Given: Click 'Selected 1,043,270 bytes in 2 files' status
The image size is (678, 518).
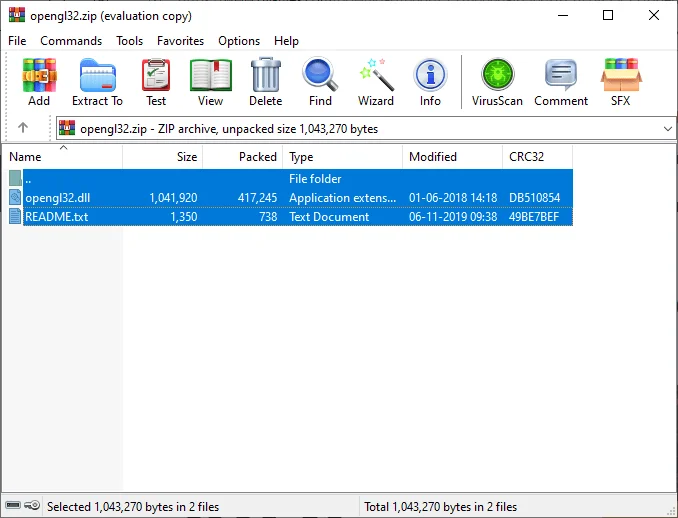Looking at the screenshot, I should pos(133,506).
